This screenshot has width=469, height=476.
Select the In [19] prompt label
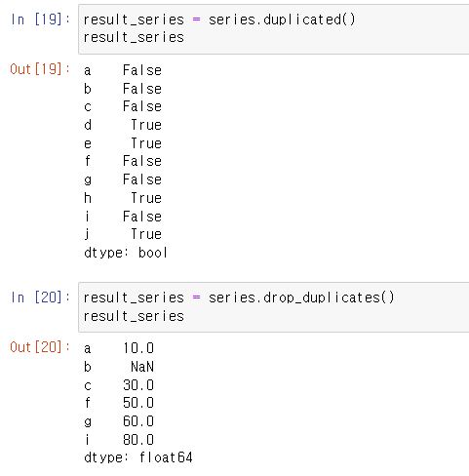[40, 20]
